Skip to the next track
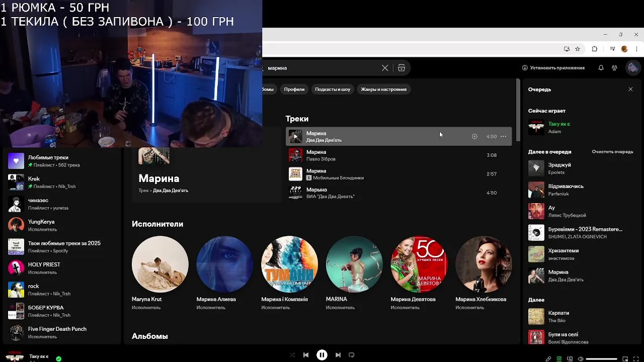Image resolution: width=644 pixels, height=362 pixels. (x=338, y=355)
